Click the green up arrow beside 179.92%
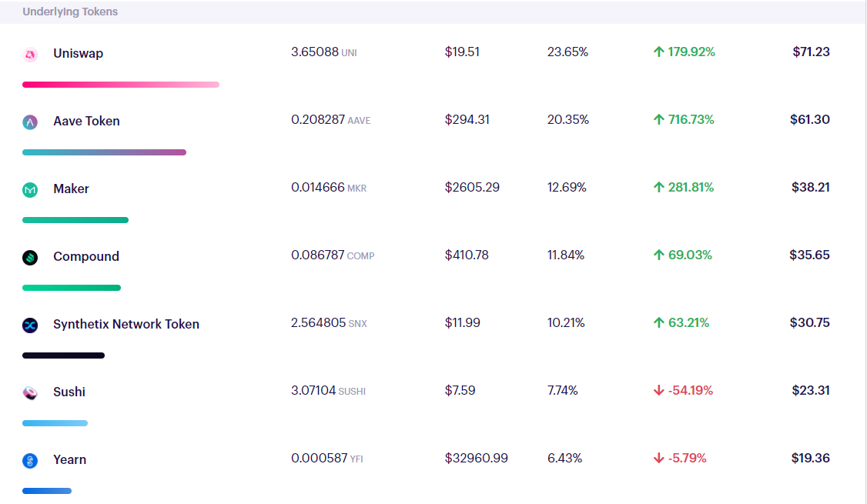Image resolution: width=867 pixels, height=504 pixels. click(658, 52)
